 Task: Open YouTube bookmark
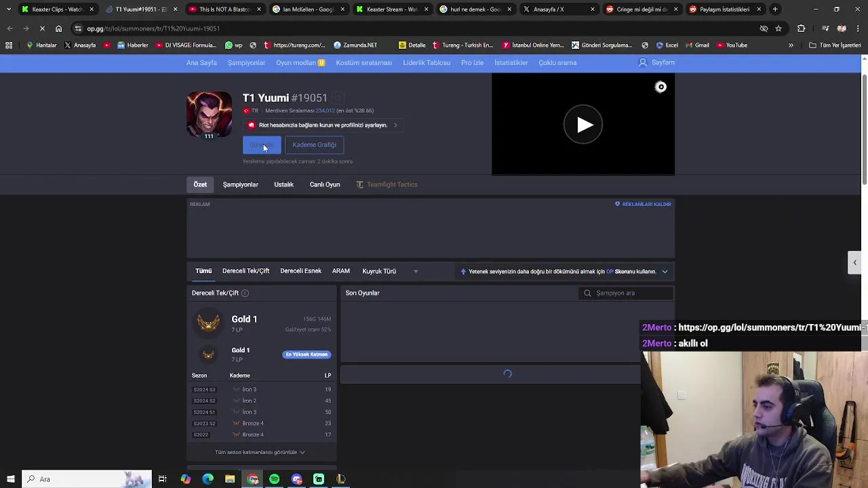[x=732, y=45]
